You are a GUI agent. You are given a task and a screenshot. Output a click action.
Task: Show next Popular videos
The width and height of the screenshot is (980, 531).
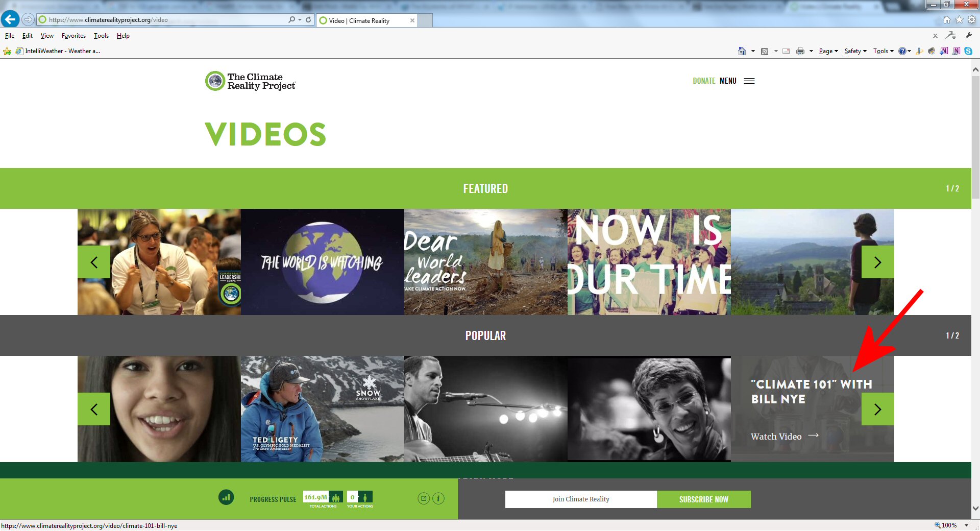(x=878, y=409)
